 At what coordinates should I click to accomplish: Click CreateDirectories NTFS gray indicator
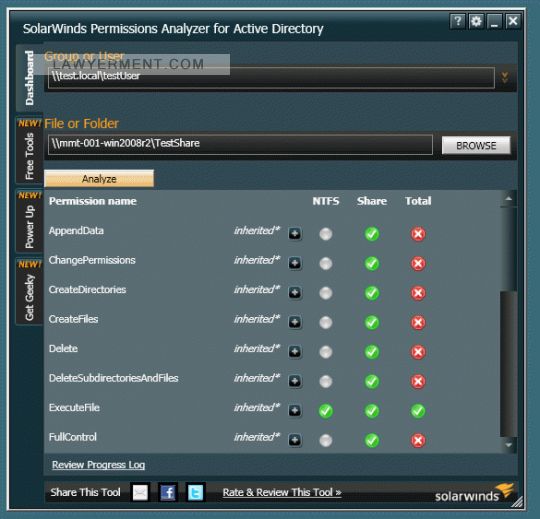click(325, 293)
